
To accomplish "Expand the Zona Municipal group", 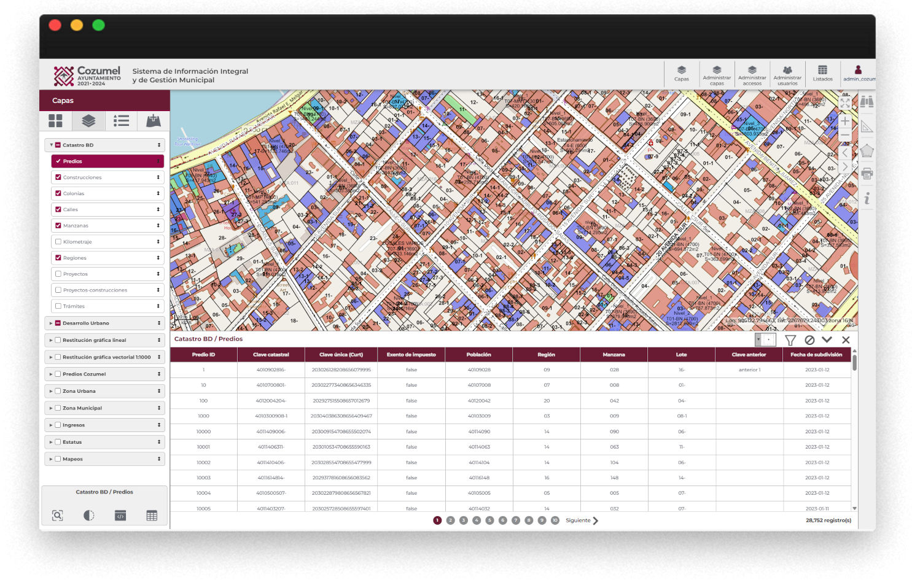I will pos(51,408).
